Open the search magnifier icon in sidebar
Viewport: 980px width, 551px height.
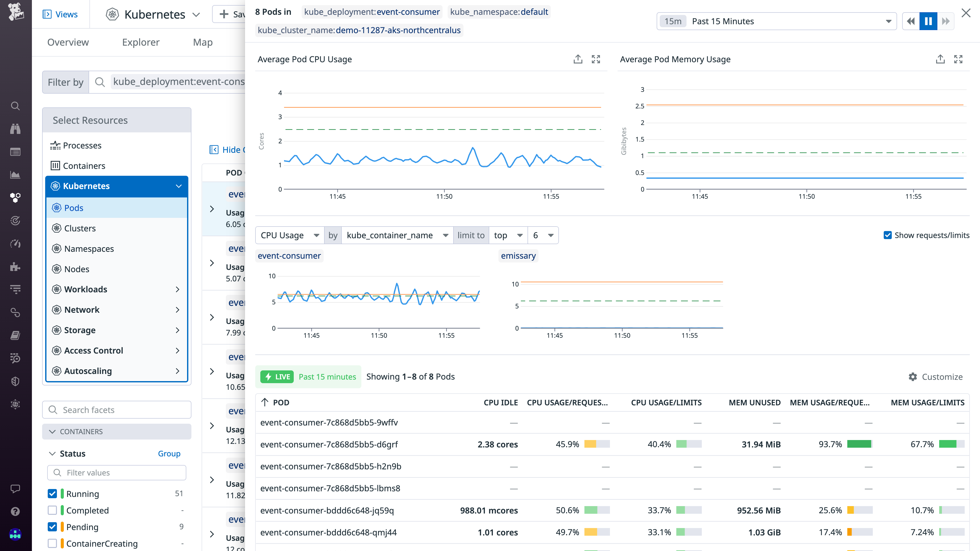(x=15, y=106)
